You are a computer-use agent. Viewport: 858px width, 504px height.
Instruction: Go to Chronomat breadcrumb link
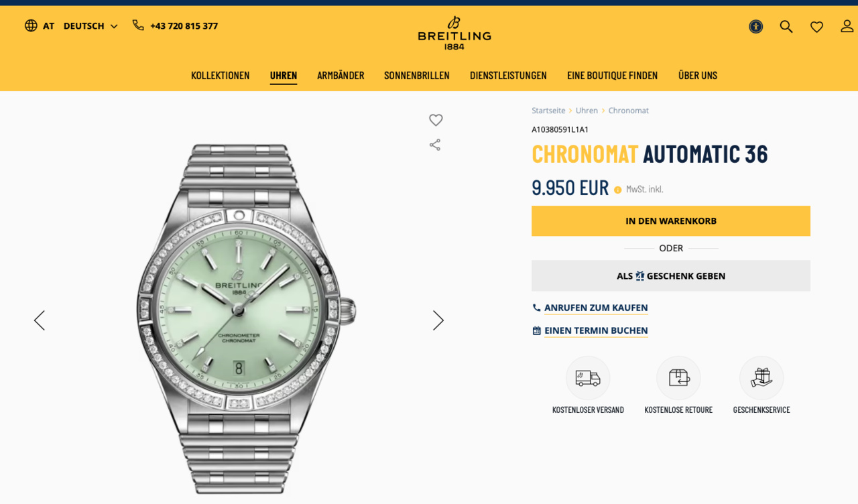click(629, 111)
